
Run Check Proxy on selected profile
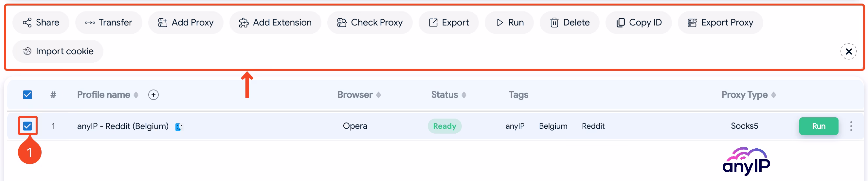pyautogui.click(x=370, y=23)
